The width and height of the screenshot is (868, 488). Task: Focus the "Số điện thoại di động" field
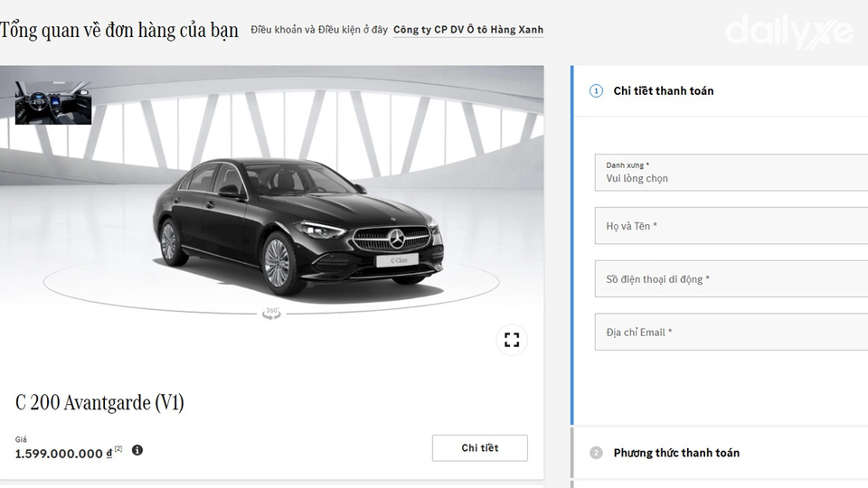pyautogui.click(x=731, y=279)
